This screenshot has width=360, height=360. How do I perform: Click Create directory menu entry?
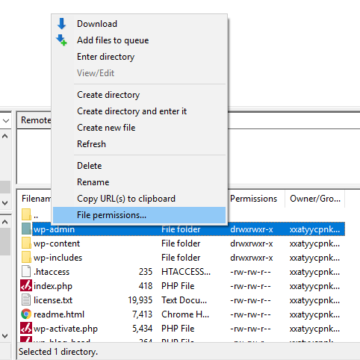tap(108, 95)
